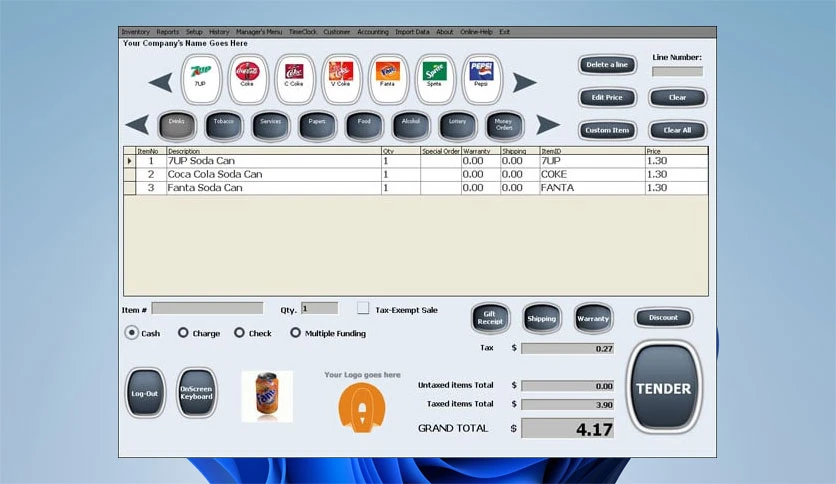Click the Description column header
The height and width of the screenshot is (484, 836).
point(274,151)
